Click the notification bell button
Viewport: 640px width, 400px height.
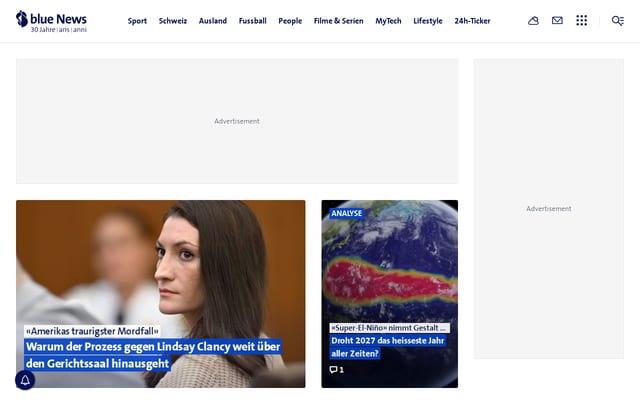point(25,380)
